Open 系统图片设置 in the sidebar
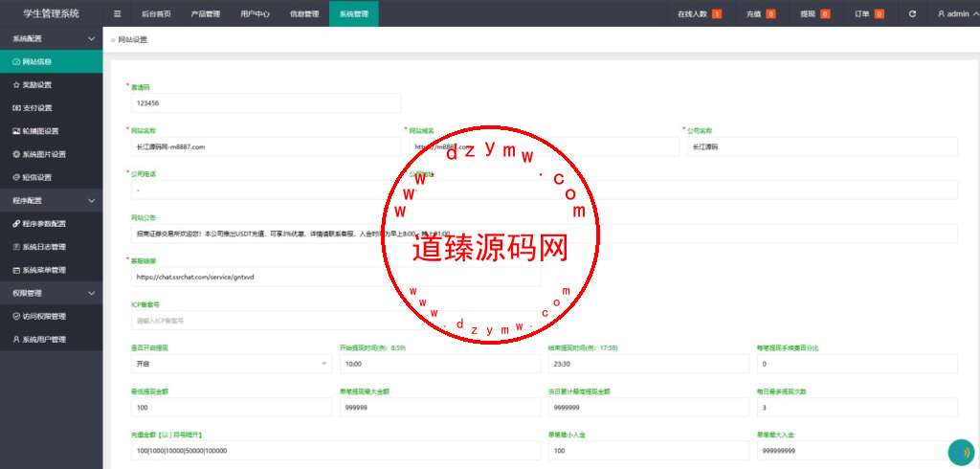Screen dimensions: 980x469 (52, 154)
